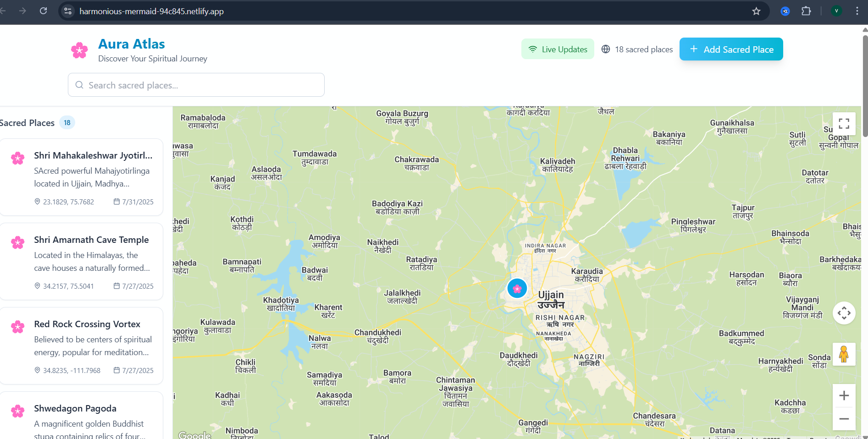Click the 18 badge beside Sacred Places heading
The width and height of the screenshot is (868, 439).
67,122
